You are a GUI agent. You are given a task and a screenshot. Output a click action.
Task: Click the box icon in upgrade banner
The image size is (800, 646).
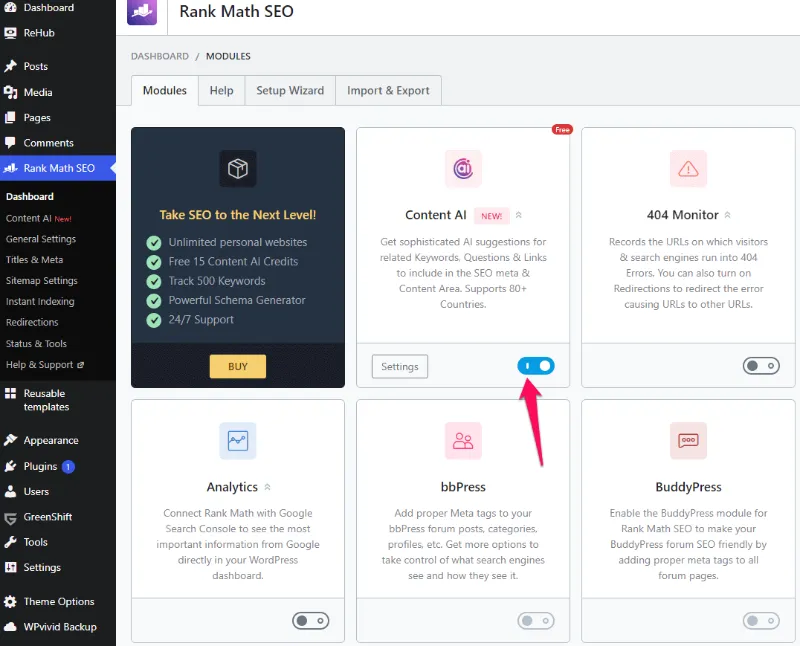click(238, 169)
